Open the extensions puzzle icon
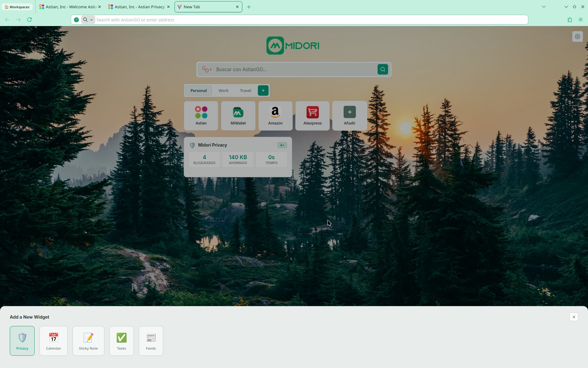Screen dimensions: 588x368 pyautogui.click(x=570, y=20)
